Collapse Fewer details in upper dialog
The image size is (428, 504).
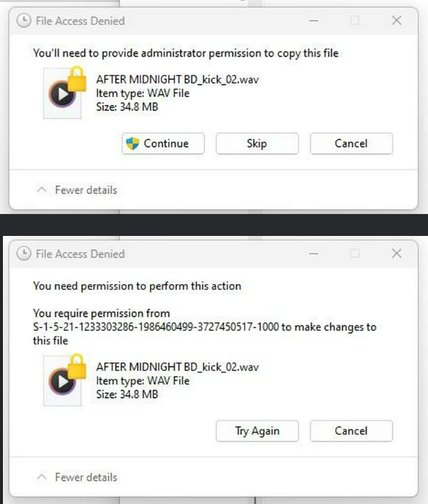(x=77, y=190)
